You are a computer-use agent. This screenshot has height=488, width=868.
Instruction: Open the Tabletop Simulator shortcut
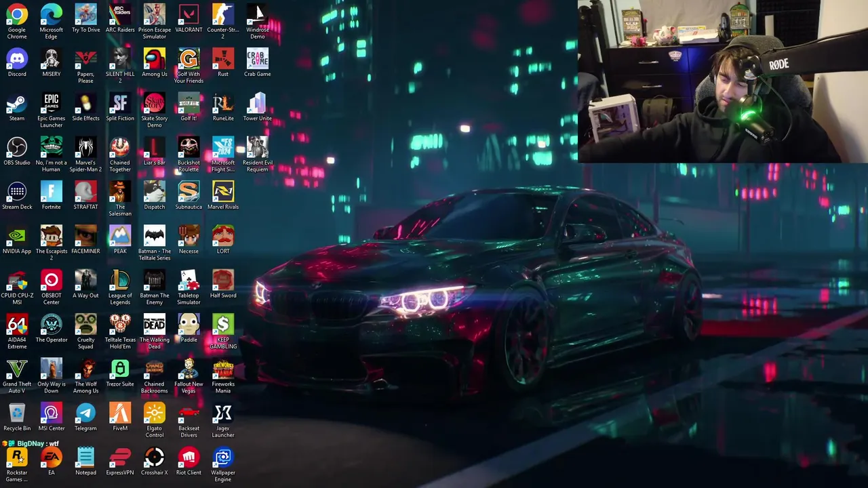point(189,287)
